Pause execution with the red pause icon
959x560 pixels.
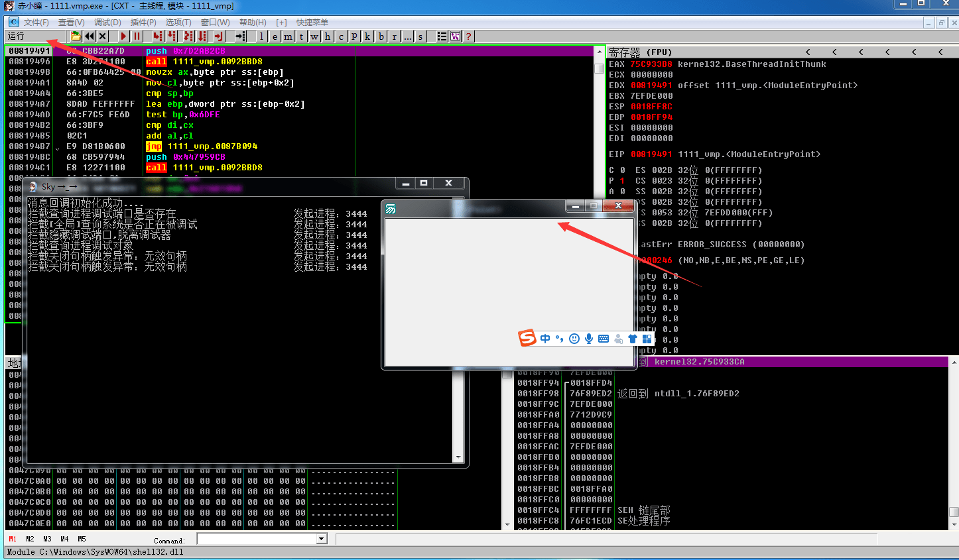pos(137,36)
